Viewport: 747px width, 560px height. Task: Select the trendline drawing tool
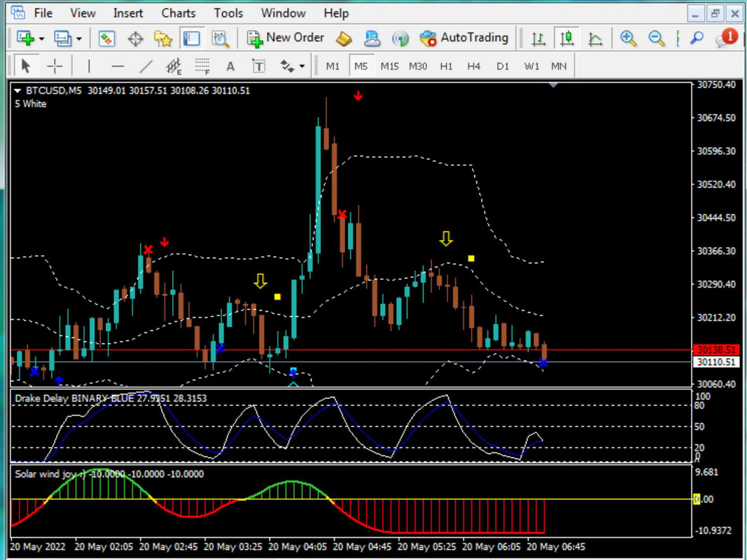(x=146, y=66)
